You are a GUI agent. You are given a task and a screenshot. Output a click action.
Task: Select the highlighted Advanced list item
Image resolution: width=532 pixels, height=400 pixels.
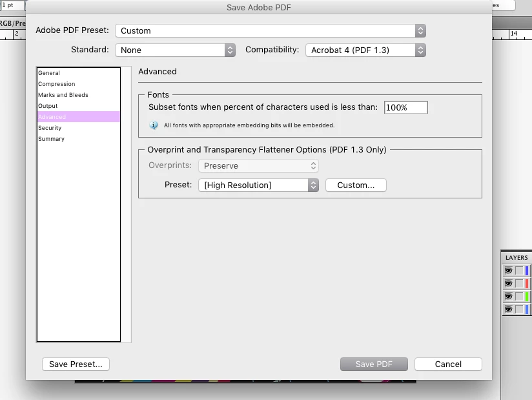pyautogui.click(x=78, y=117)
